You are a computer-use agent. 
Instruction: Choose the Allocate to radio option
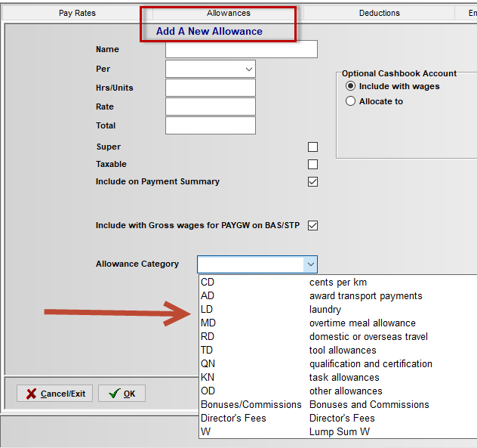[350, 101]
